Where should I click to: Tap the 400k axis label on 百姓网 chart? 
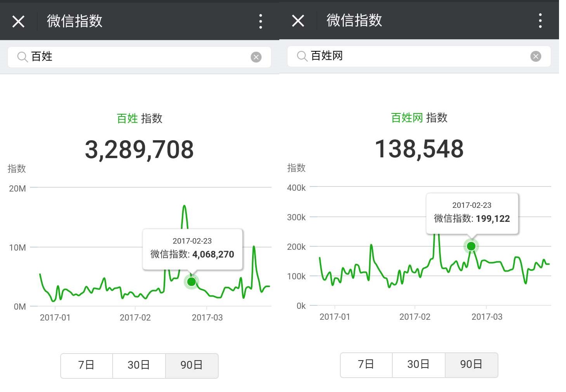296,188
